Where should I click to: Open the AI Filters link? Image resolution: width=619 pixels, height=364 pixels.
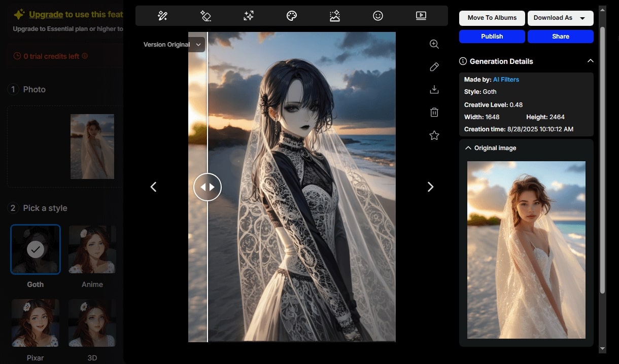pyautogui.click(x=506, y=80)
